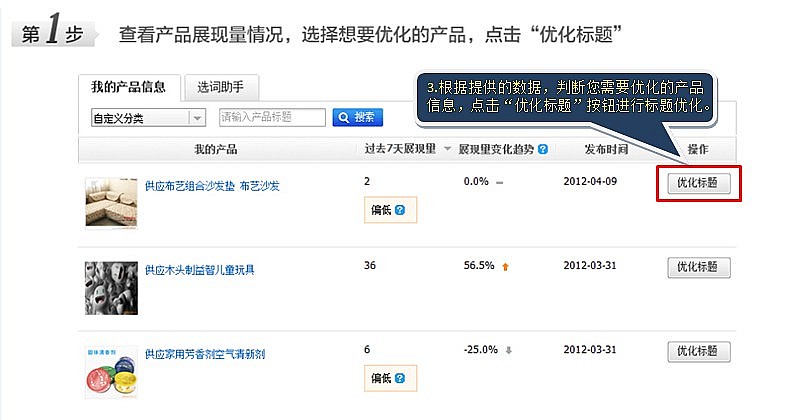Screen dimensions: 800x420
Task: Click the -25.0% trend value
Action: tap(480, 350)
